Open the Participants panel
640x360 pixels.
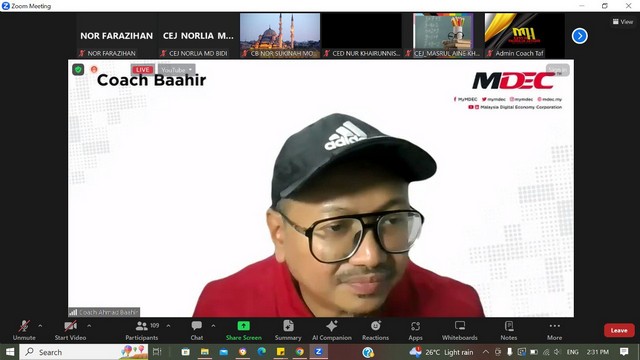142,330
